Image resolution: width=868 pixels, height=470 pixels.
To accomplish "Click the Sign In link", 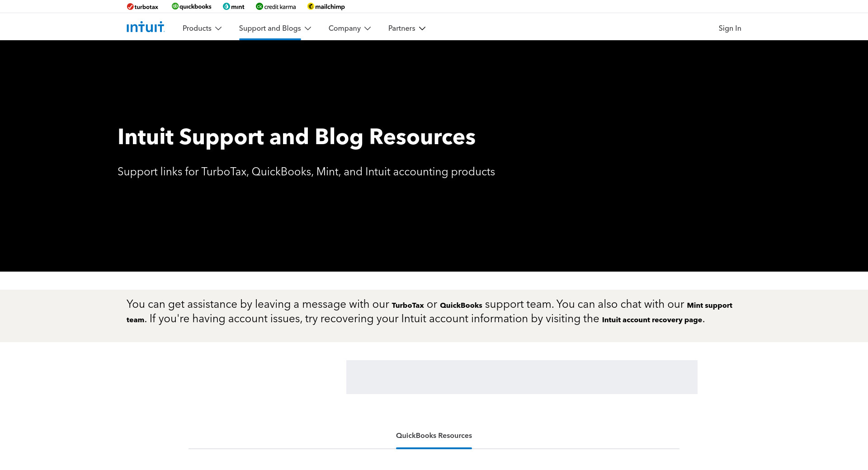I will click(x=730, y=28).
